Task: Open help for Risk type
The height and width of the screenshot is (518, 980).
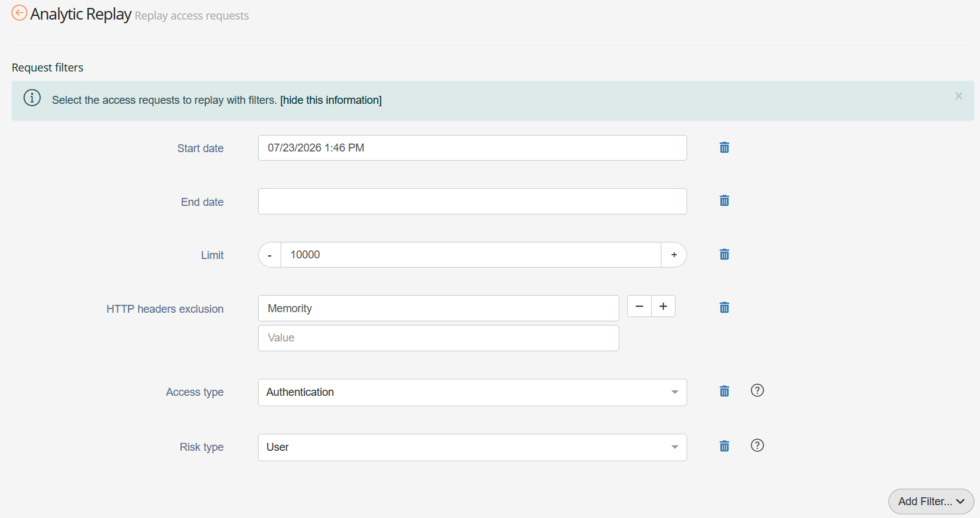Action: (x=757, y=445)
